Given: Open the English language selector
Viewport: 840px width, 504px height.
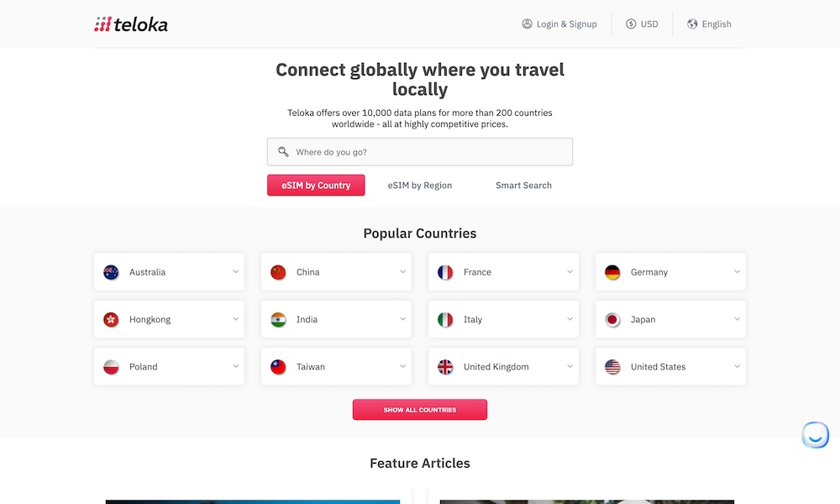Looking at the screenshot, I should coord(709,24).
